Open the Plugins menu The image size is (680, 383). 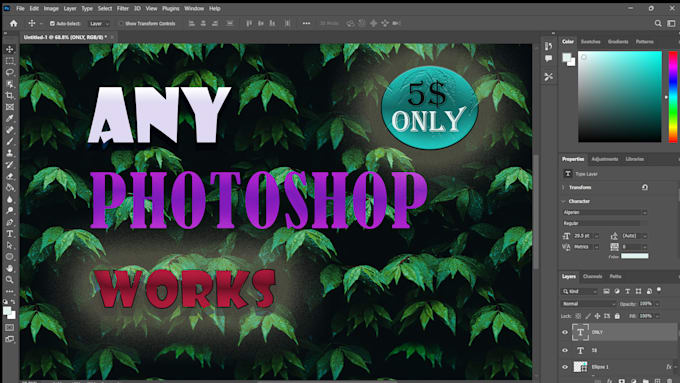(170, 8)
